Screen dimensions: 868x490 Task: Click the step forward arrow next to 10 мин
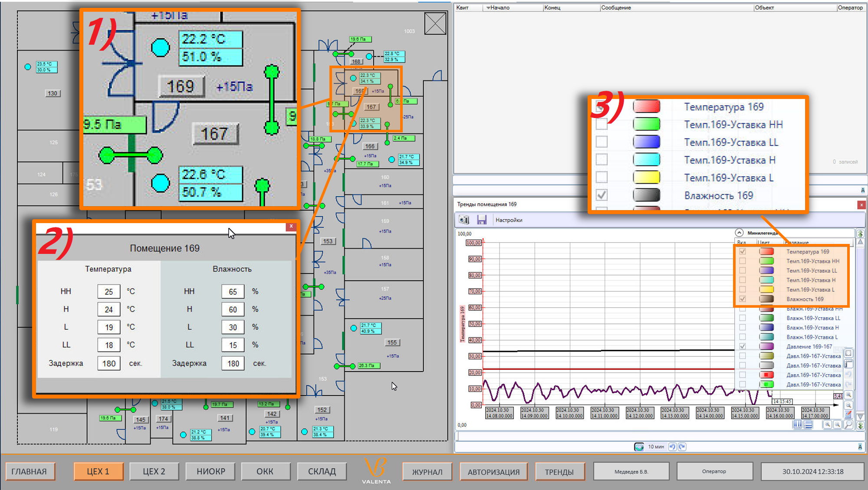click(x=682, y=447)
